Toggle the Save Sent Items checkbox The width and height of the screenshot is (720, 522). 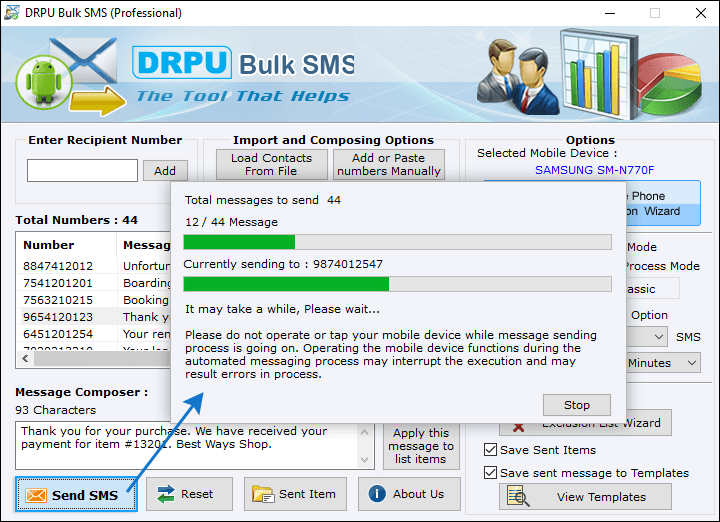click(490, 449)
